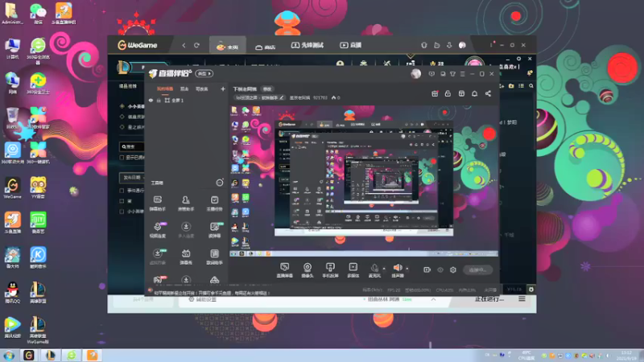644x362 pixels.
Task: Open streaming settings gear beside start button
Action: [x=453, y=270]
